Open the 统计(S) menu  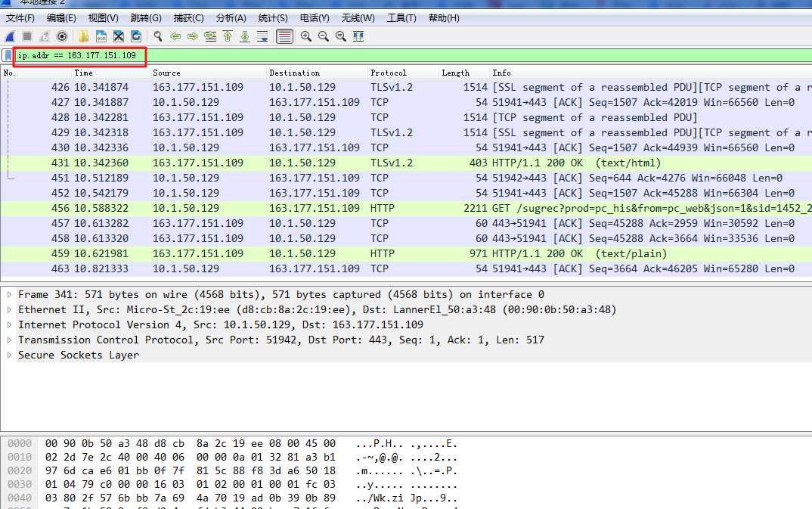[x=273, y=18]
